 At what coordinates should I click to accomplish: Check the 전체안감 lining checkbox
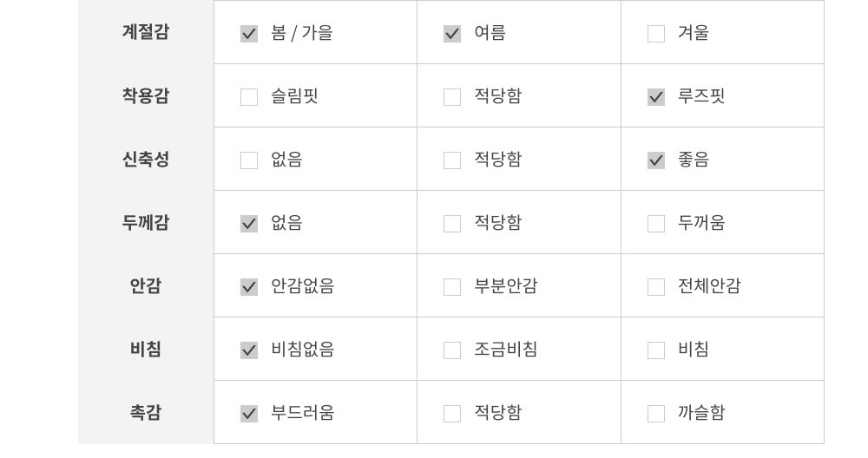click(656, 287)
